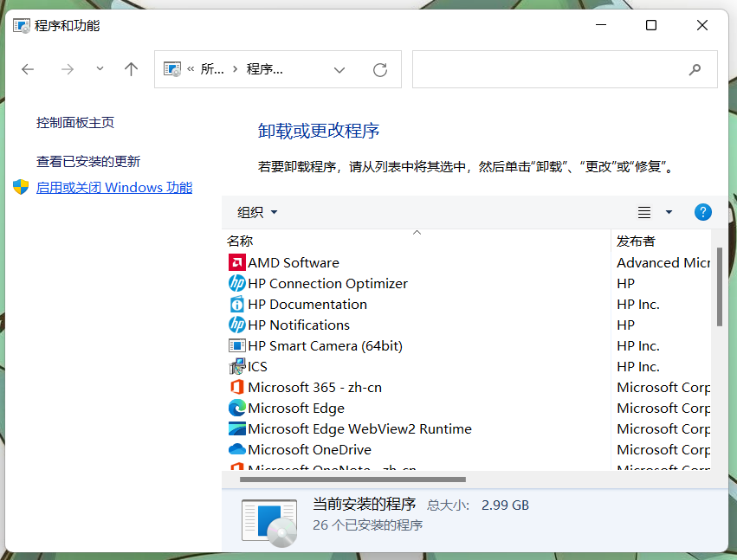
Task: Click the Microsoft 365 Office icon
Action: (237, 387)
